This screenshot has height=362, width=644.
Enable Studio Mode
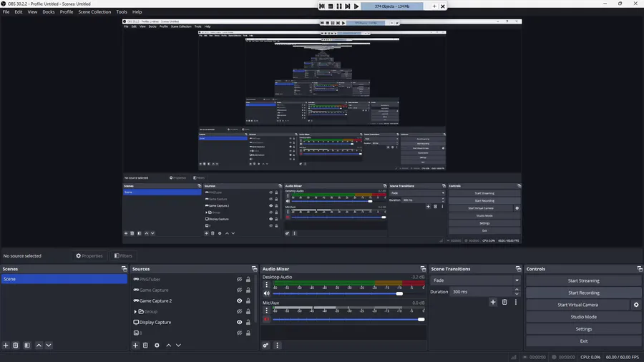pos(584,317)
